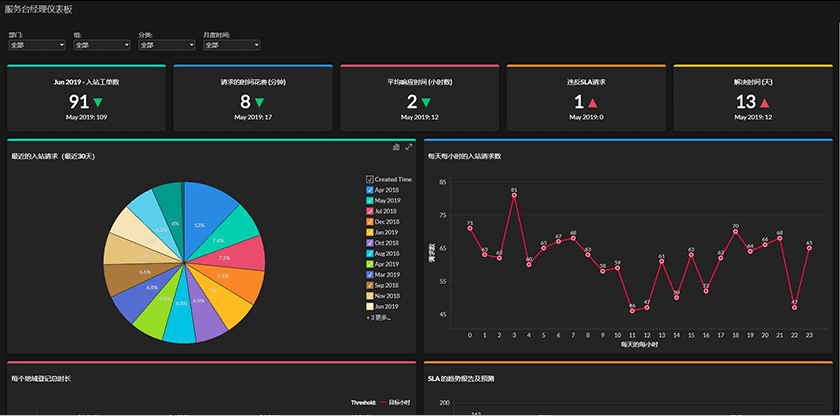Uncheck Apr 2018 in the legend
This screenshot has height=417, width=840.
pos(370,190)
